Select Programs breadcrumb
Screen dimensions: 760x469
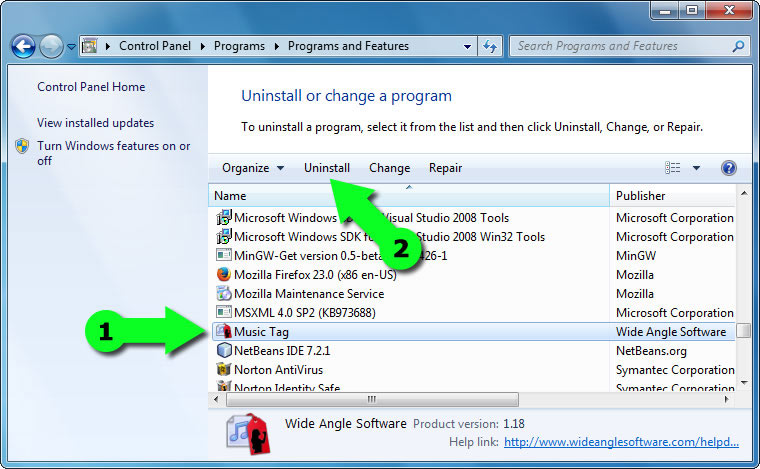[x=239, y=46]
